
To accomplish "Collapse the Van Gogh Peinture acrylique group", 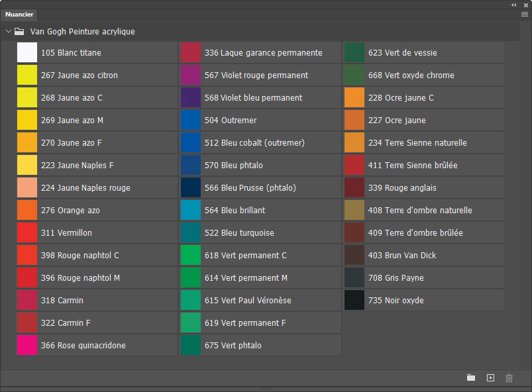I will tap(9, 31).
